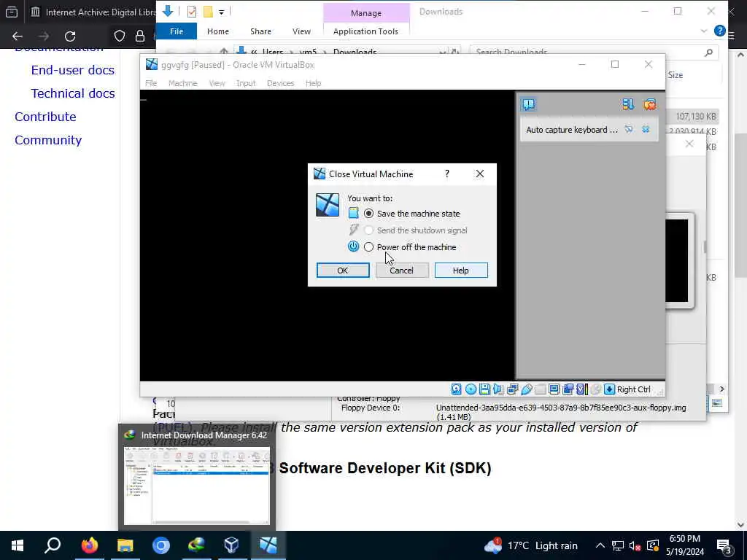Open the Contribute link on webpage

[x=45, y=117]
